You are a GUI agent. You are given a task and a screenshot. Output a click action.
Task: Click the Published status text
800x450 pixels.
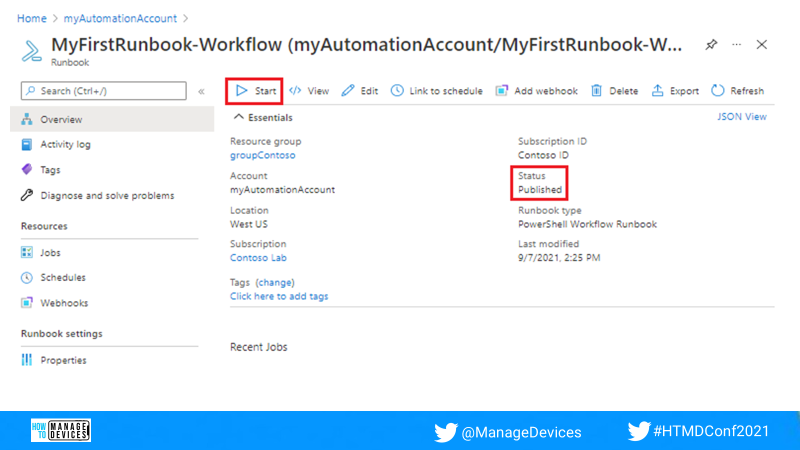tap(540, 190)
